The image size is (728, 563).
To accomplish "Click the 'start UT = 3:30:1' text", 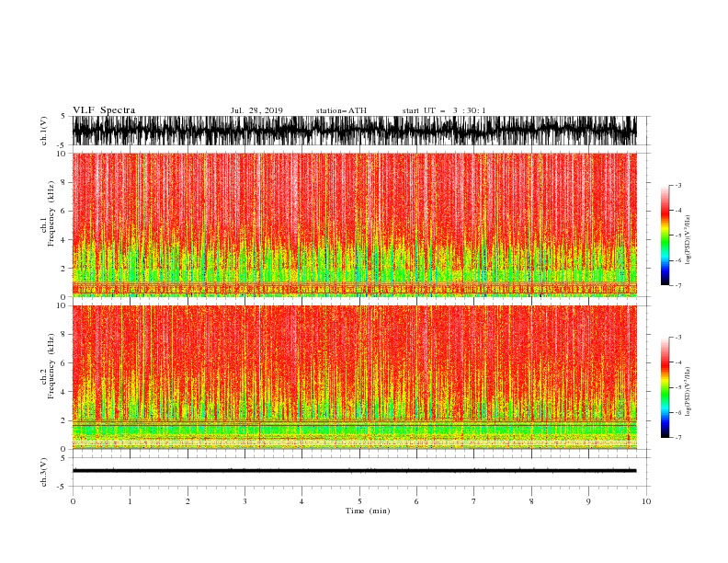I will point(444,110).
